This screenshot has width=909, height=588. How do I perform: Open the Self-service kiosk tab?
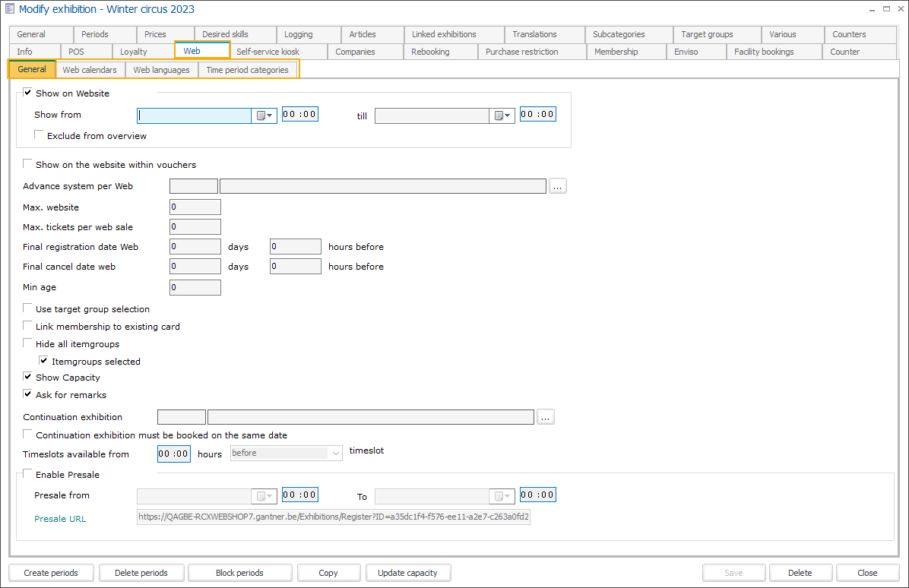268,52
